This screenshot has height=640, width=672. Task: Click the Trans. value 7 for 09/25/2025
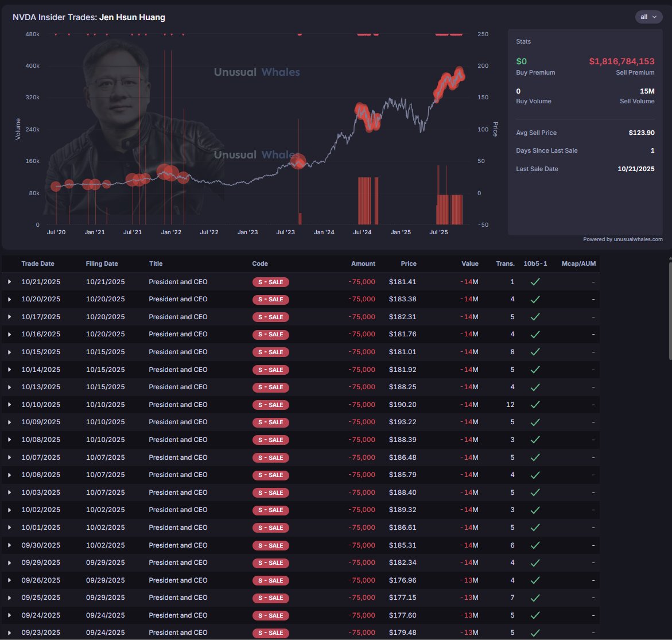point(512,598)
